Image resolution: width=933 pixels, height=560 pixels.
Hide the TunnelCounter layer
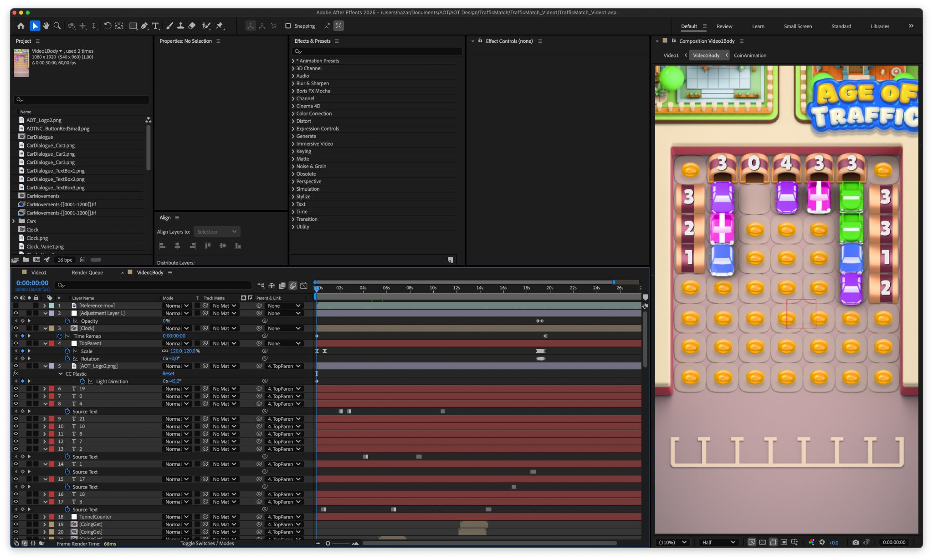16,517
